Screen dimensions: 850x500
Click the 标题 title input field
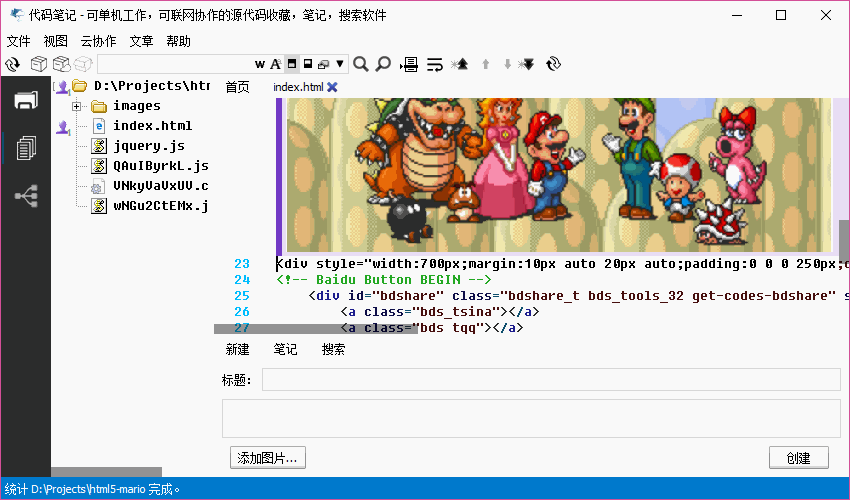551,380
